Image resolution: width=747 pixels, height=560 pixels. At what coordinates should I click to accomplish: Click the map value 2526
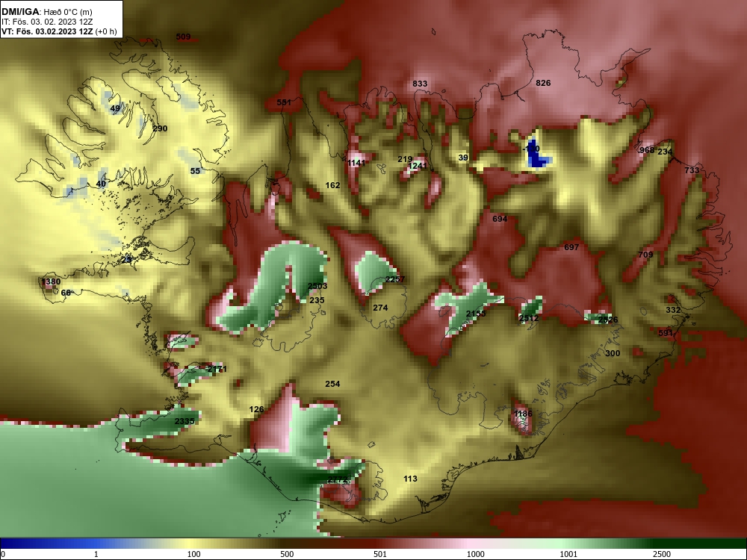(608, 320)
